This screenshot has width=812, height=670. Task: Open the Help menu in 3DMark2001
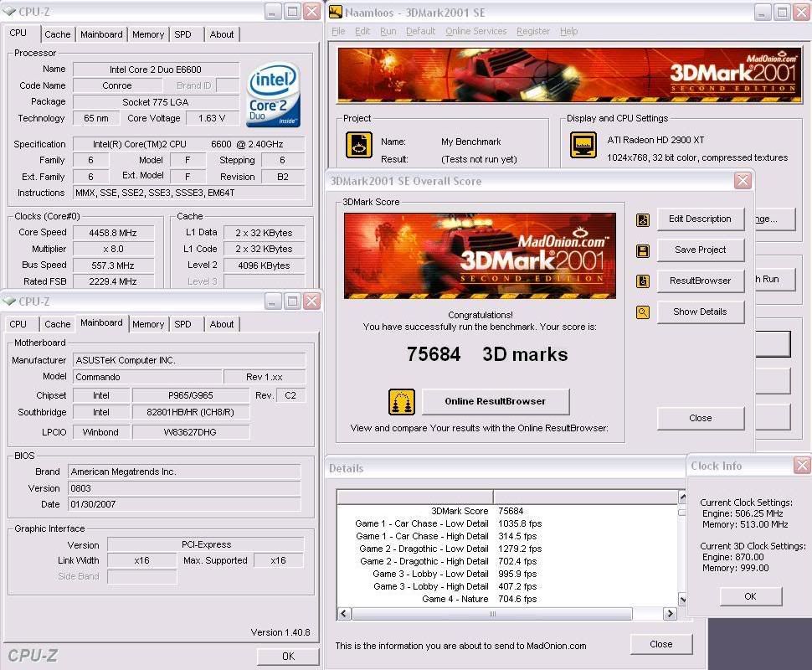point(568,31)
